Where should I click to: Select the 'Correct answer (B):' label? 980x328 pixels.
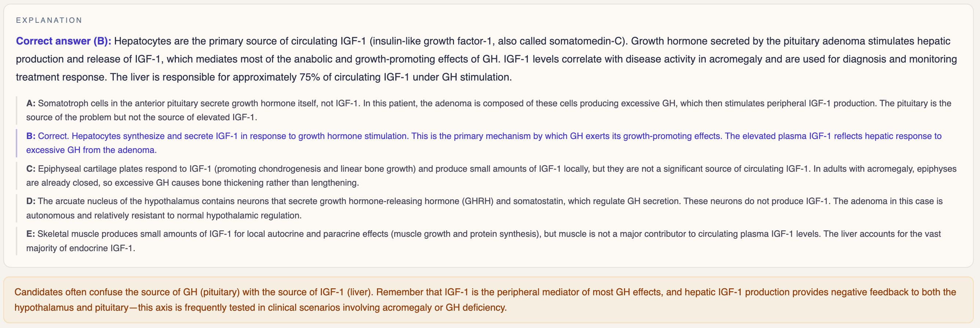coord(63,41)
